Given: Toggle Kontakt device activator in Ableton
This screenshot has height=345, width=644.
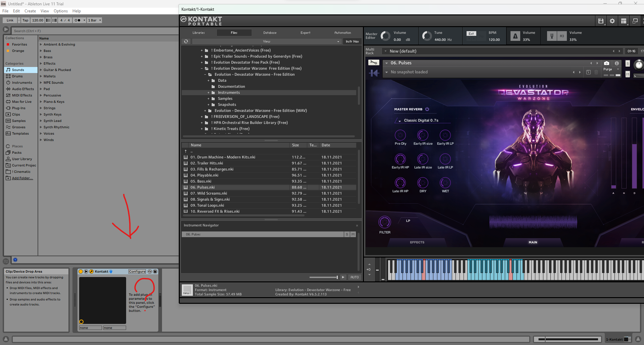Looking at the screenshot, I should click(x=81, y=272).
